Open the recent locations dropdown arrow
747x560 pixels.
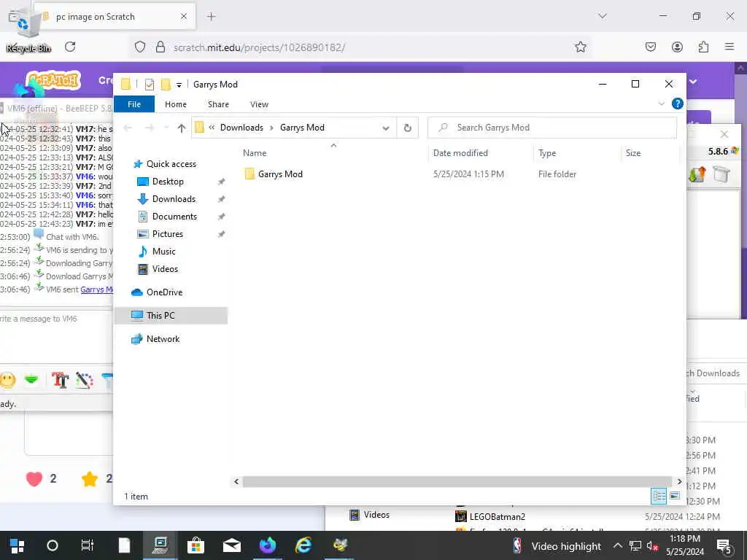click(x=166, y=128)
